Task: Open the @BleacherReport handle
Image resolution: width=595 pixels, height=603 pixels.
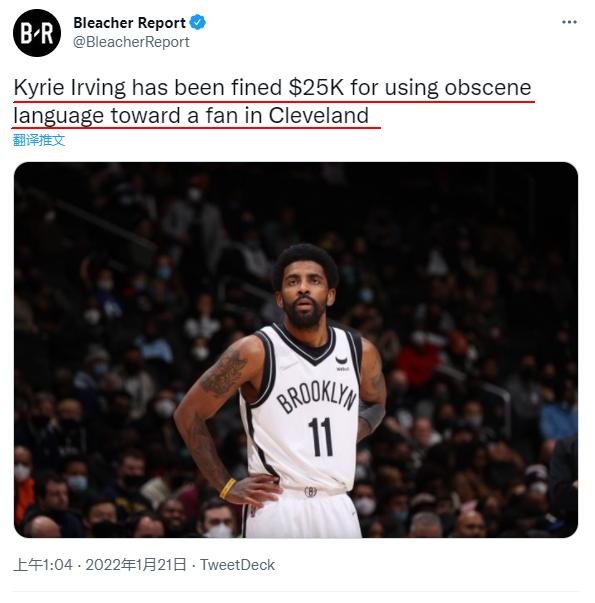Action: click(131, 42)
